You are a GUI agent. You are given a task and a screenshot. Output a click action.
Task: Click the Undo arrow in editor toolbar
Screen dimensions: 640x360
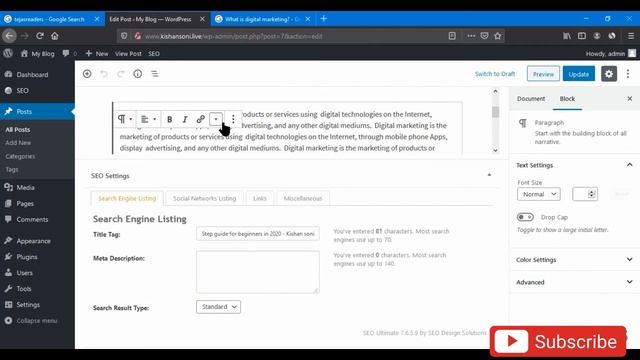[x=104, y=74]
